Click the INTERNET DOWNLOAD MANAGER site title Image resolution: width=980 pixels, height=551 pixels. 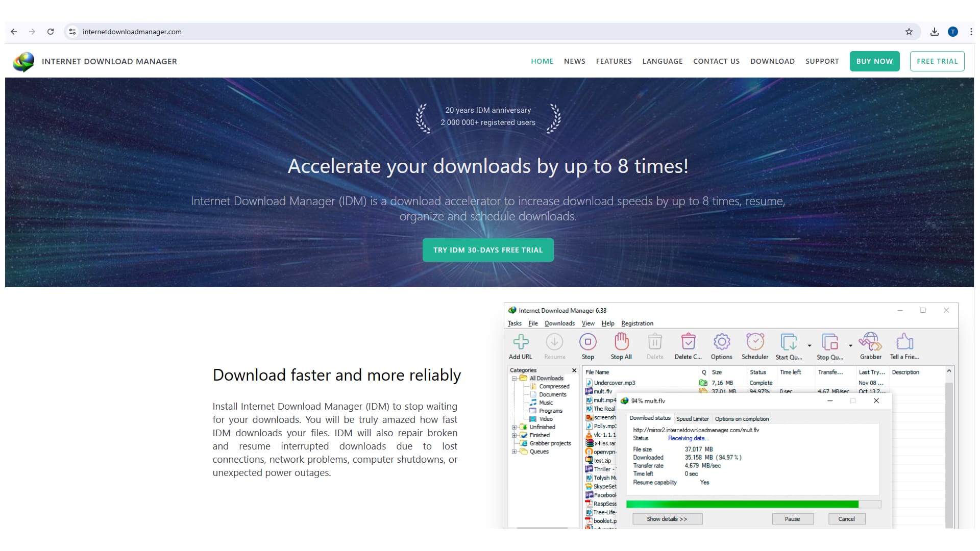pos(109,61)
